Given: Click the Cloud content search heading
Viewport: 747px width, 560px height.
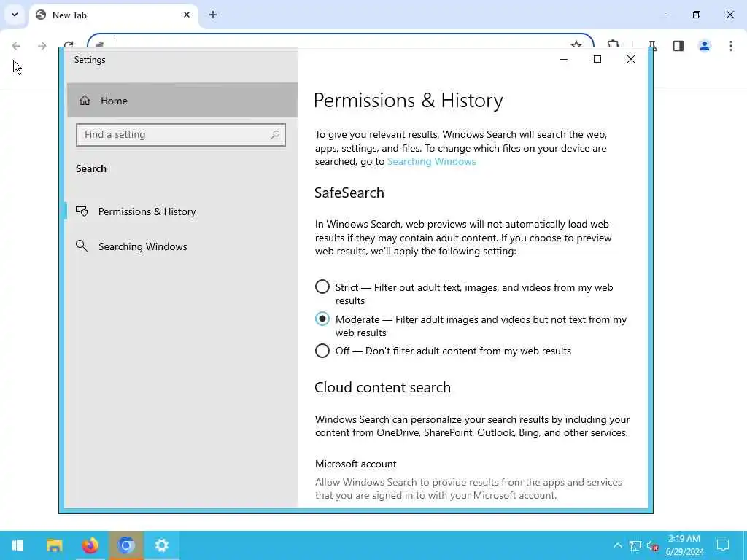Looking at the screenshot, I should pyautogui.click(x=382, y=387).
